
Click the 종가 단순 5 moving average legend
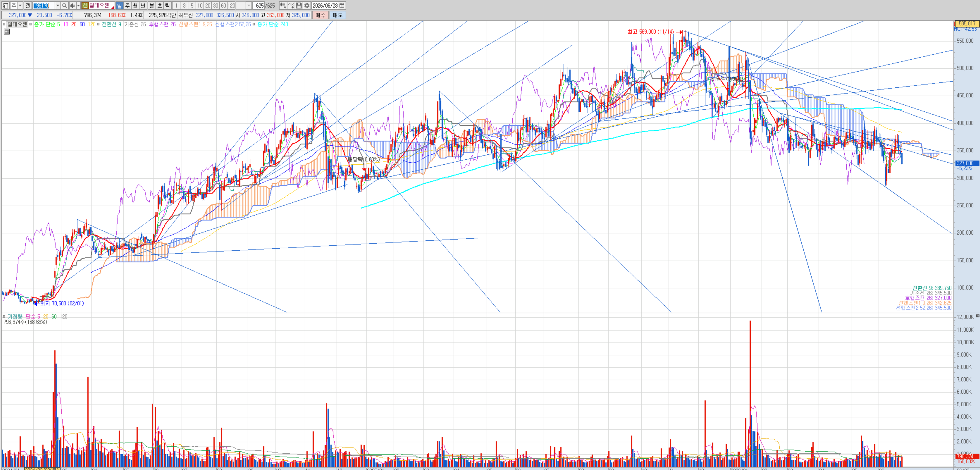point(47,24)
